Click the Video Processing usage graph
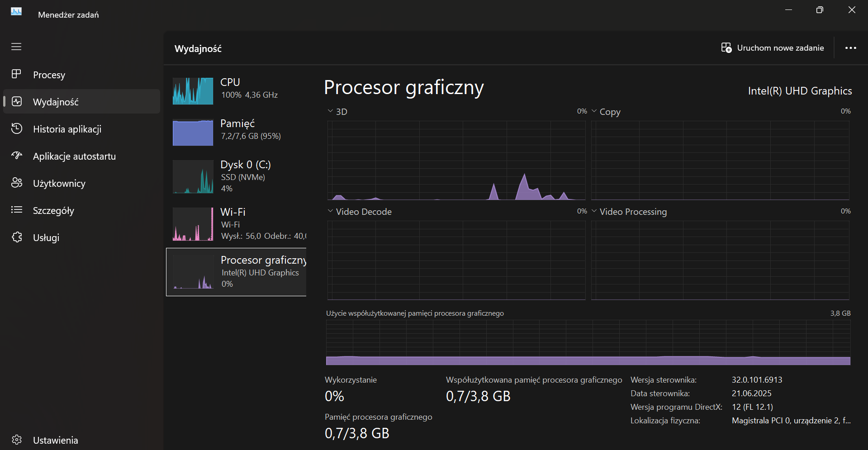868x450 pixels. click(720, 260)
